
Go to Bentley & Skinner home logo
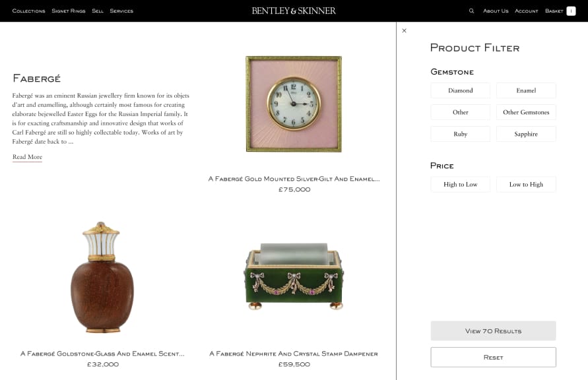[294, 11]
